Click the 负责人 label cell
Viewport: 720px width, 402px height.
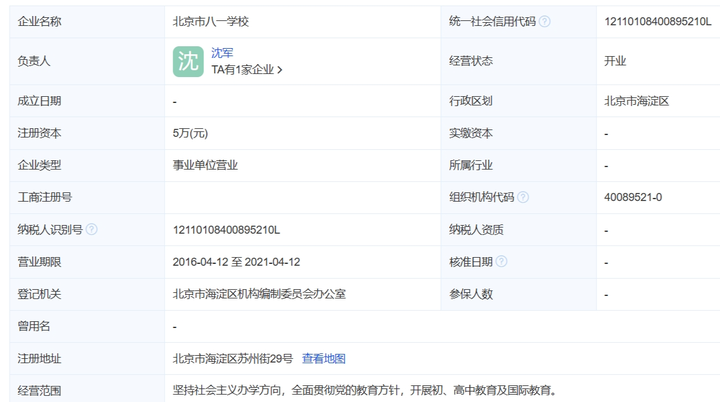point(87,61)
